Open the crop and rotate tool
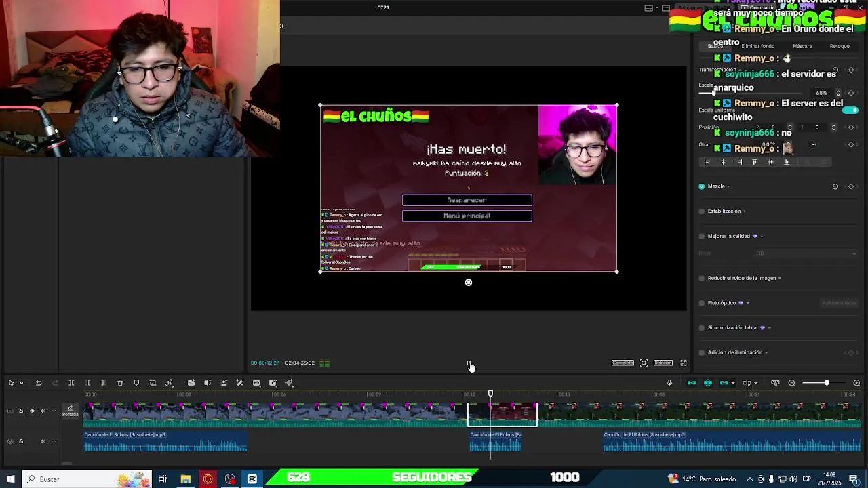Screen dimensions: 868x488 (x=153, y=383)
